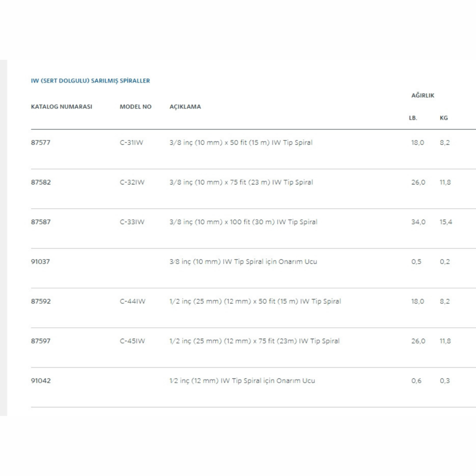Click the IW (SERT DOLGULU) SARILMIŞ SPİRALLER heading
The height and width of the screenshot is (476, 476).
(x=90, y=81)
